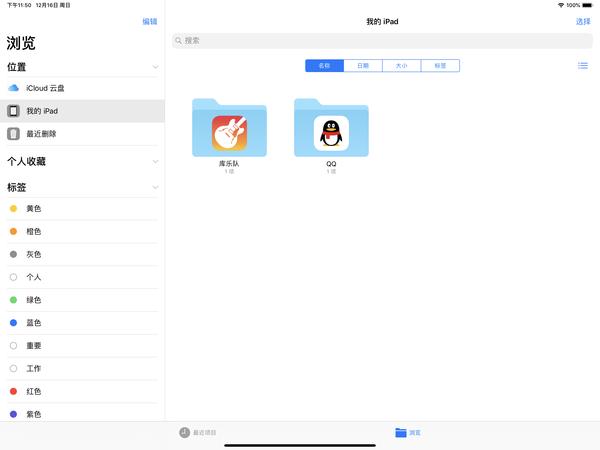
Task: Switch to 浏览 (Browse) tab label
Action: click(x=415, y=433)
